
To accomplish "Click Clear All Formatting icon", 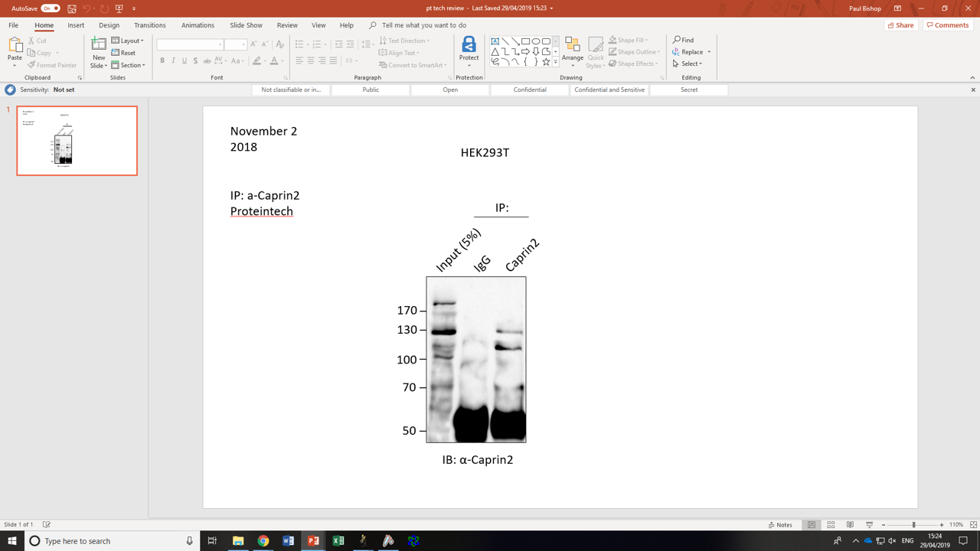I will 279,44.
